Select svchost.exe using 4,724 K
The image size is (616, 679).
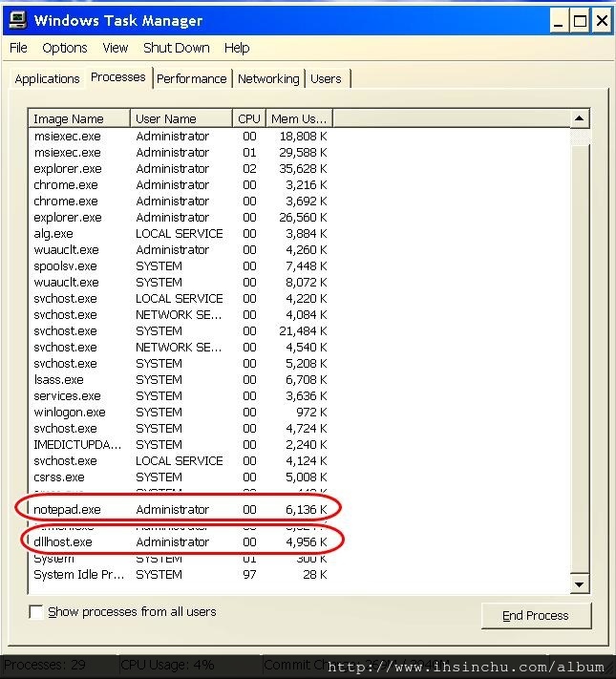click(181, 428)
